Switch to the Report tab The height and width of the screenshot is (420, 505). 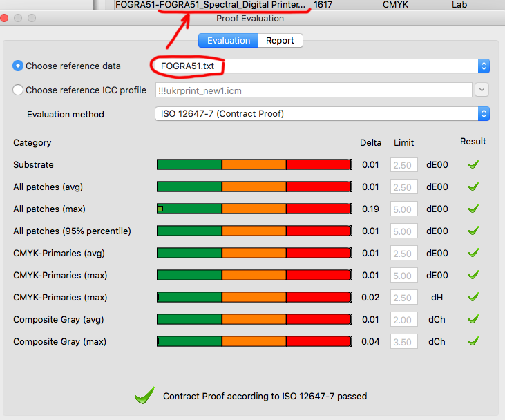point(280,41)
